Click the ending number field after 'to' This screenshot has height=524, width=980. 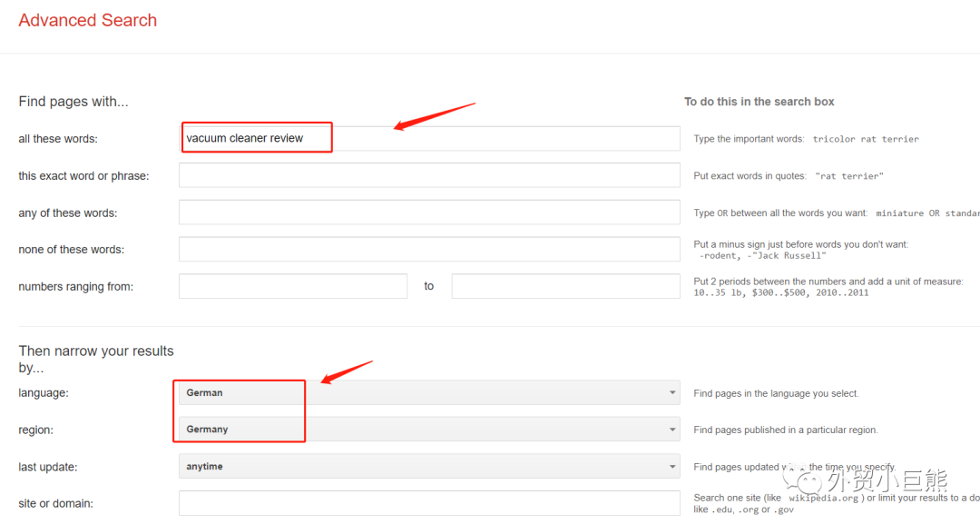565,286
